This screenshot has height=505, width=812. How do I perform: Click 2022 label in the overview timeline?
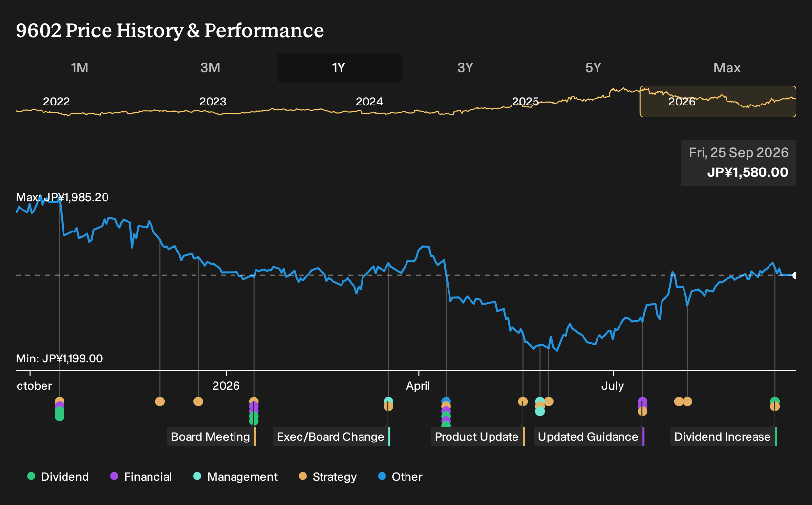57,102
